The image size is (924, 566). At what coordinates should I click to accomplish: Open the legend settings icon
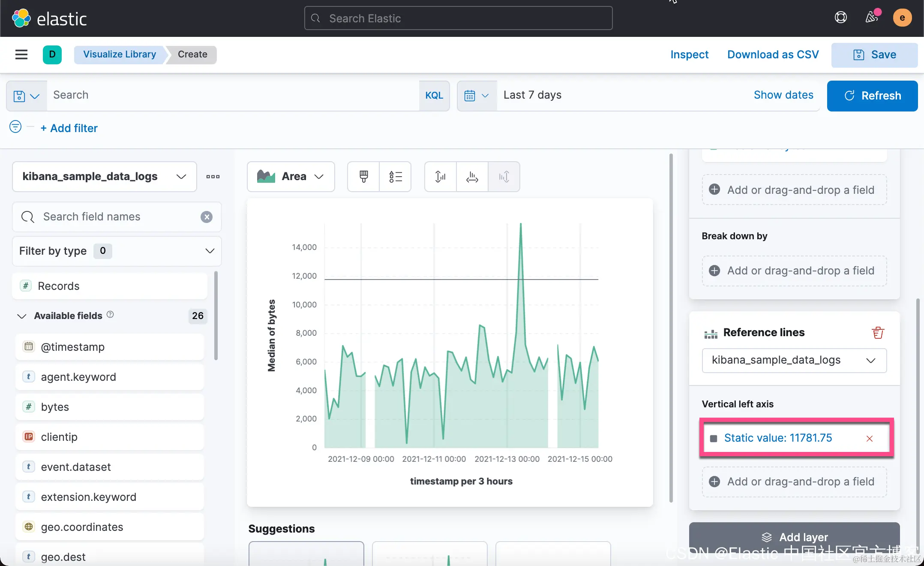click(395, 176)
